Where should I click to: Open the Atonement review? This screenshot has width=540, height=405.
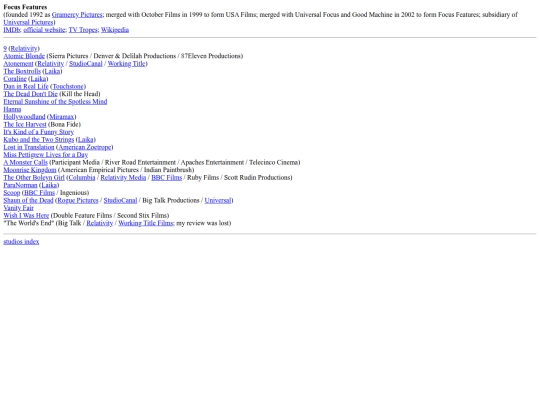coord(18,64)
